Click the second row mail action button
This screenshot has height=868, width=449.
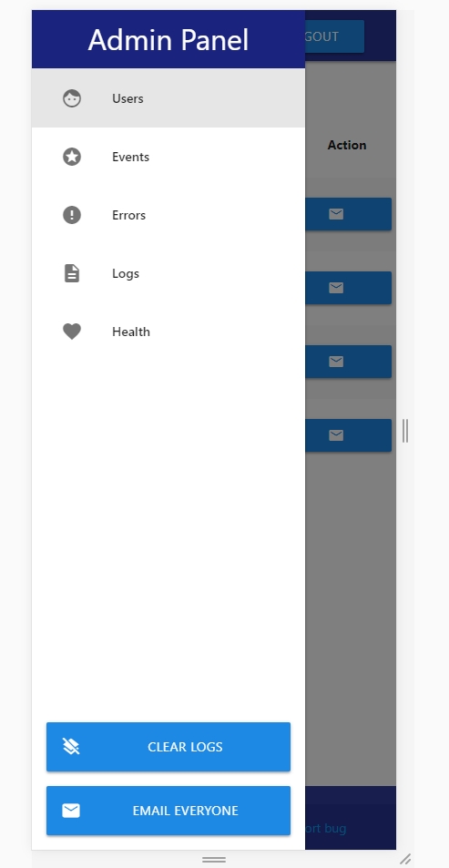pos(348,288)
